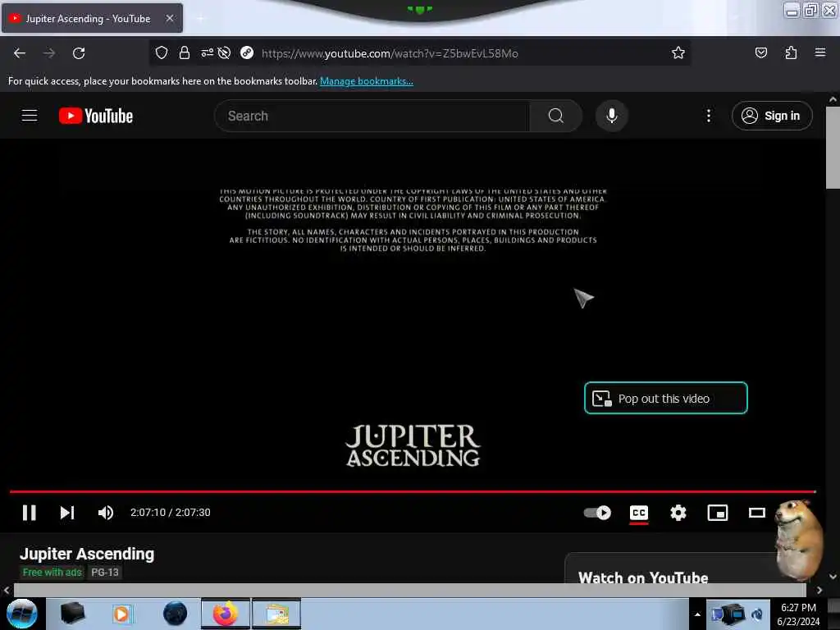Screen dimensions: 840x630
Task: Go to YouTube home via logo
Action: click(x=96, y=116)
